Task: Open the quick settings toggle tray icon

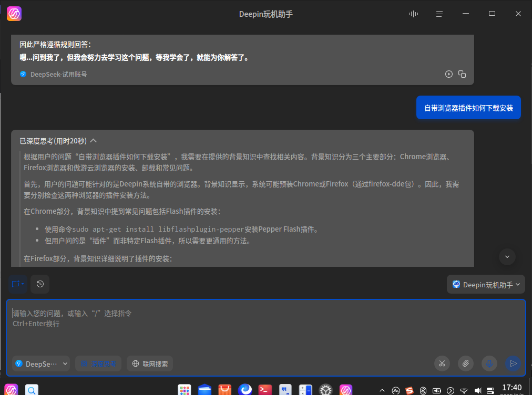Action: [490, 391]
